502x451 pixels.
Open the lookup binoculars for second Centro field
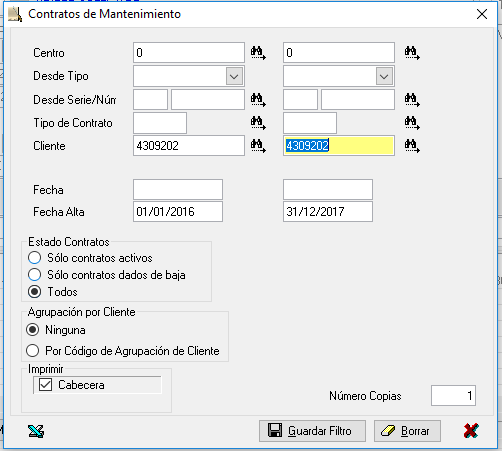[412, 53]
